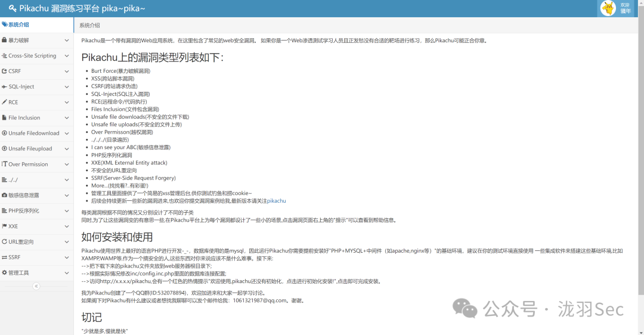Open the 暴力破解 menu item
This screenshot has width=644, height=335.
(36, 40)
